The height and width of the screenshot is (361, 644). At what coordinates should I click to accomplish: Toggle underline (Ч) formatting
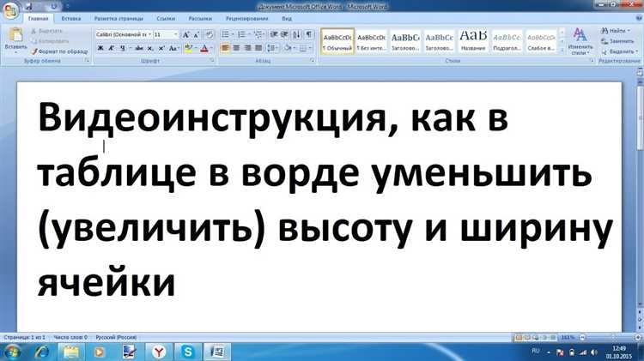(122, 48)
